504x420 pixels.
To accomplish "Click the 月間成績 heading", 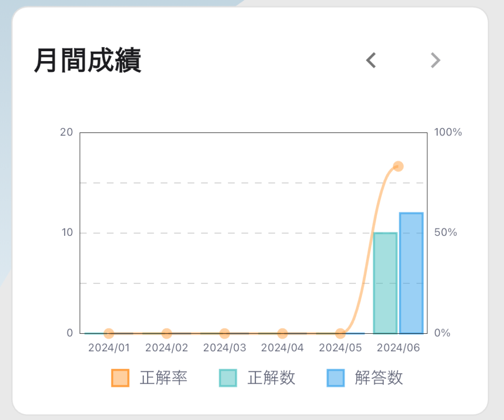I will pos(88,60).
